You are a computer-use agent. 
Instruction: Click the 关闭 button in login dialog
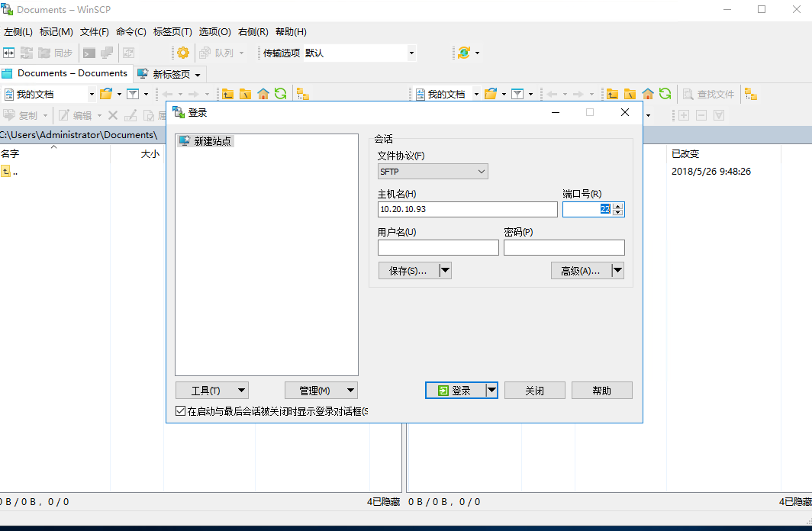(x=534, y=391)
